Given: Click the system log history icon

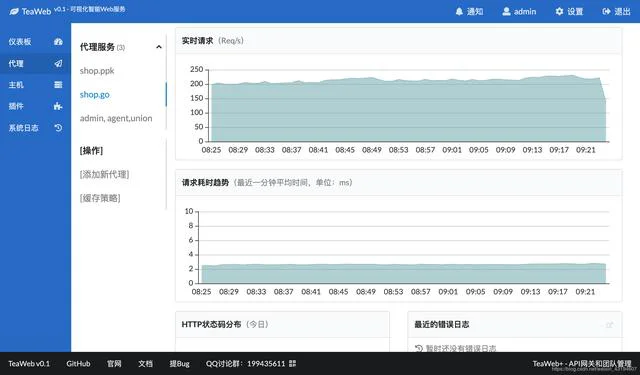Looking at the screenshot, I should tap(58, 128).
